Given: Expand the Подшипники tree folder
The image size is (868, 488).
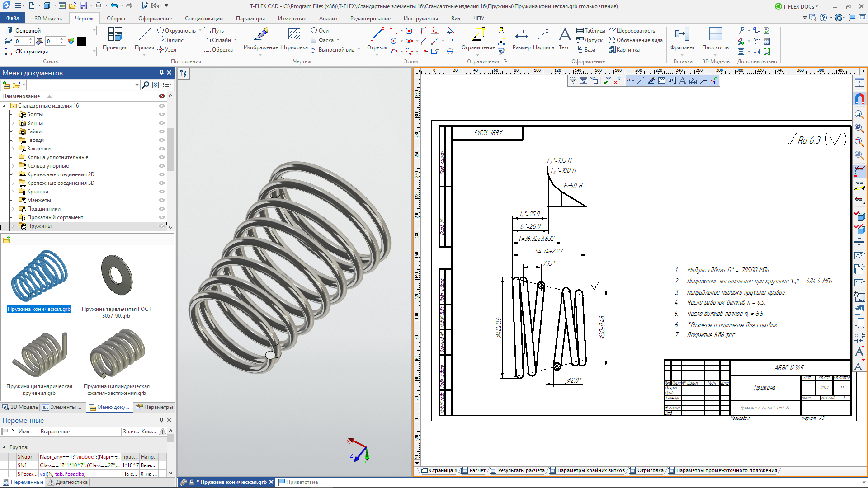Looking at the screenshot, I should tap(13, 209).
